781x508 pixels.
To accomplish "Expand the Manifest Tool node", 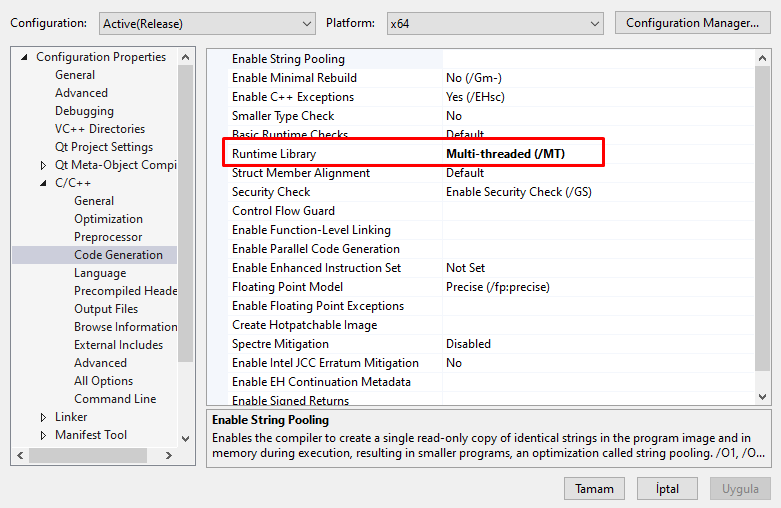I will pos(43,435).
